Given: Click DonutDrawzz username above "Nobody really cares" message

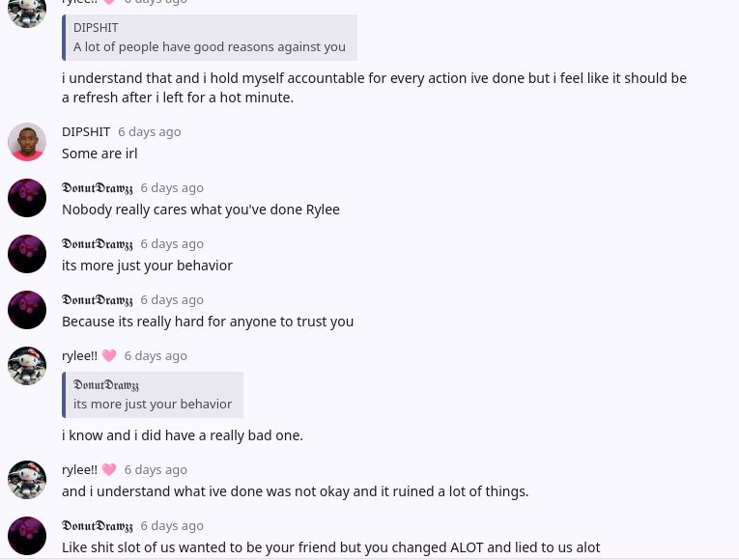Looking at the screenshot, I should click(98, 187).
